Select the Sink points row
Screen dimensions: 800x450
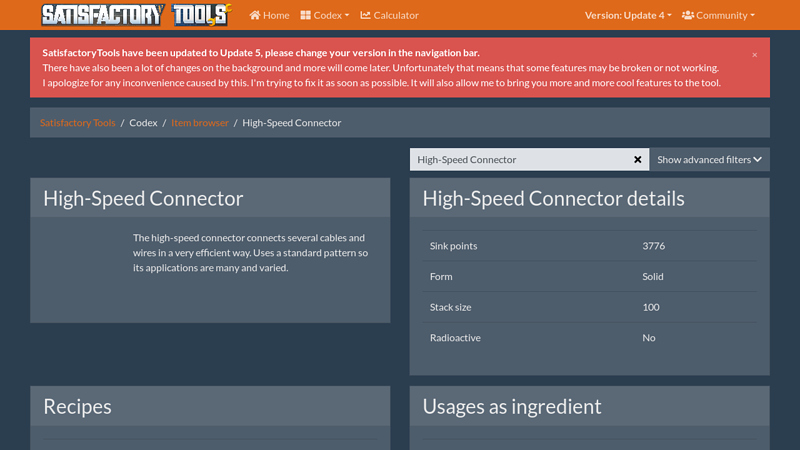[x=589, y=246]
